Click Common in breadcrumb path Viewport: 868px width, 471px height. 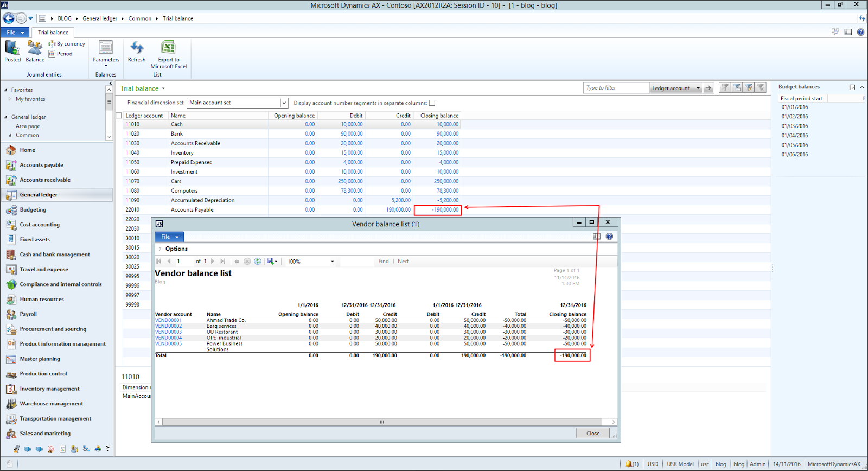(x=140, y=18)
